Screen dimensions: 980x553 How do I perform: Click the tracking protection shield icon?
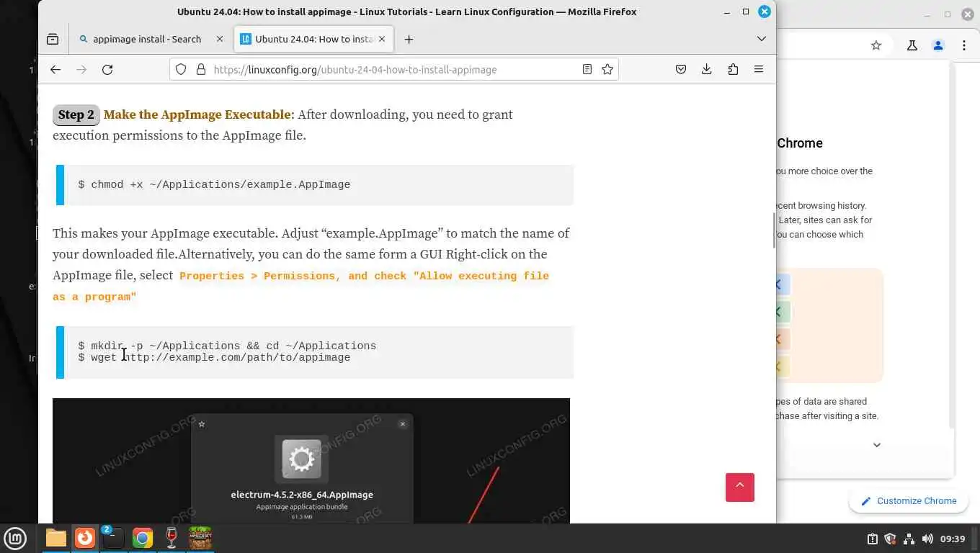pyautogui.click(x=181, y=69)
